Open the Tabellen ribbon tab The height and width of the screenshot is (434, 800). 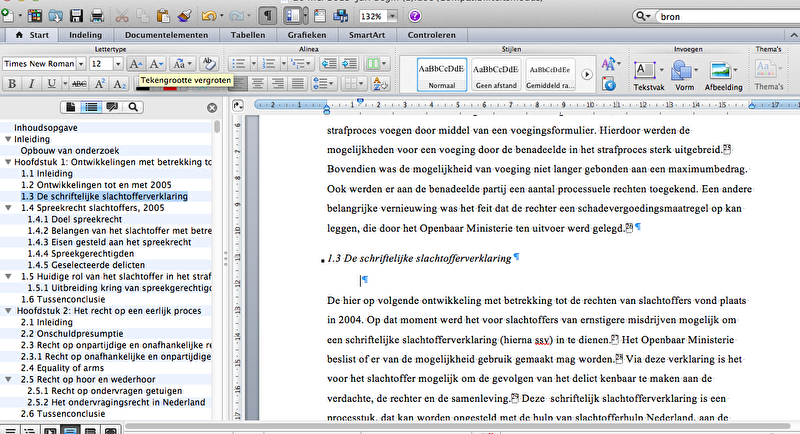247,35
